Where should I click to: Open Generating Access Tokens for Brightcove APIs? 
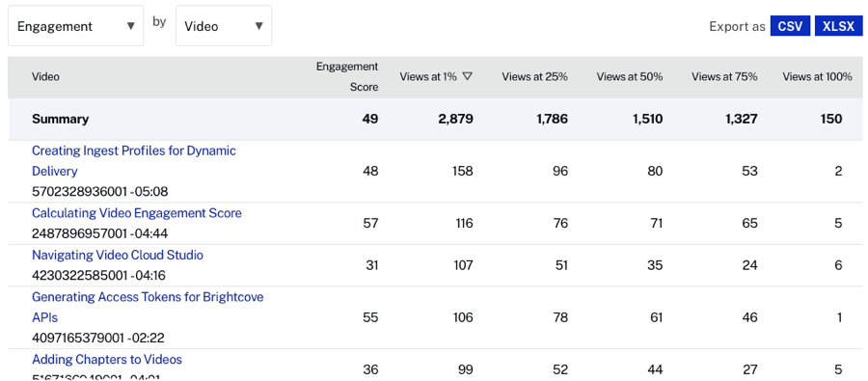(x=148, y=307)
